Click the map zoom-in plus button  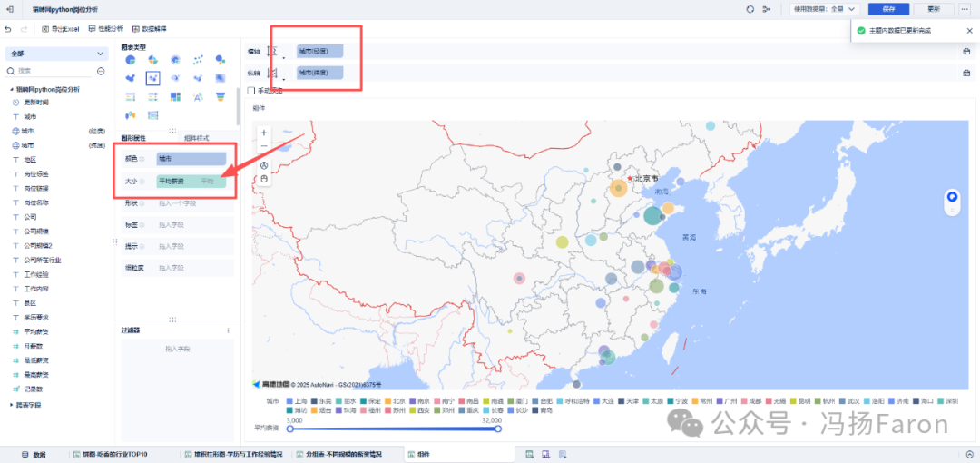click(264, 133)
